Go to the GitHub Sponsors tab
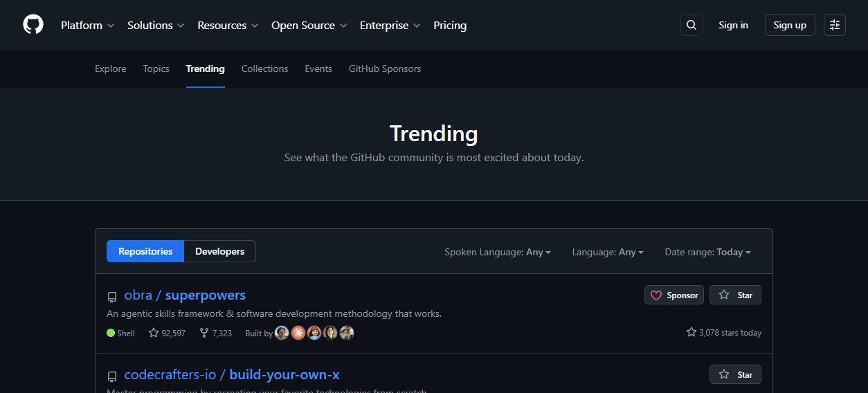The image size is (868, 393). 385,68
